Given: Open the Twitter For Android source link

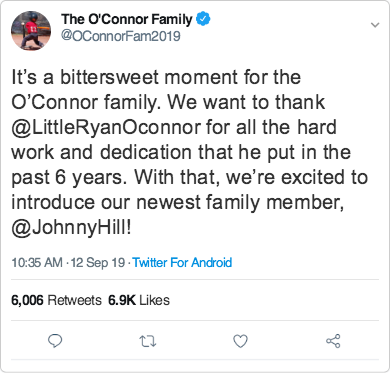Looking at the screenshot, I should 182,263.
